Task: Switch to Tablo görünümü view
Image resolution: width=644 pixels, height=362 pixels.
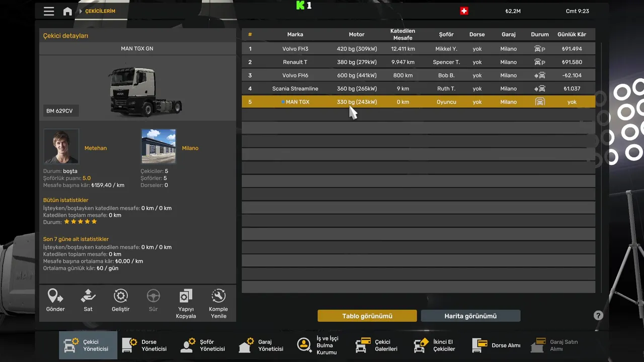Action: pos(367,316)
